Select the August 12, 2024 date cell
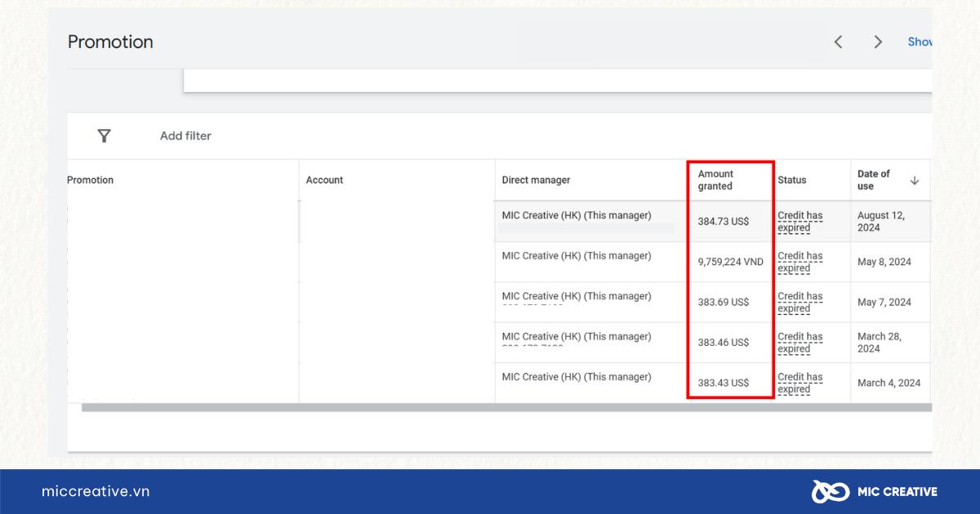 pyautogui.click(x=881, y=222)
